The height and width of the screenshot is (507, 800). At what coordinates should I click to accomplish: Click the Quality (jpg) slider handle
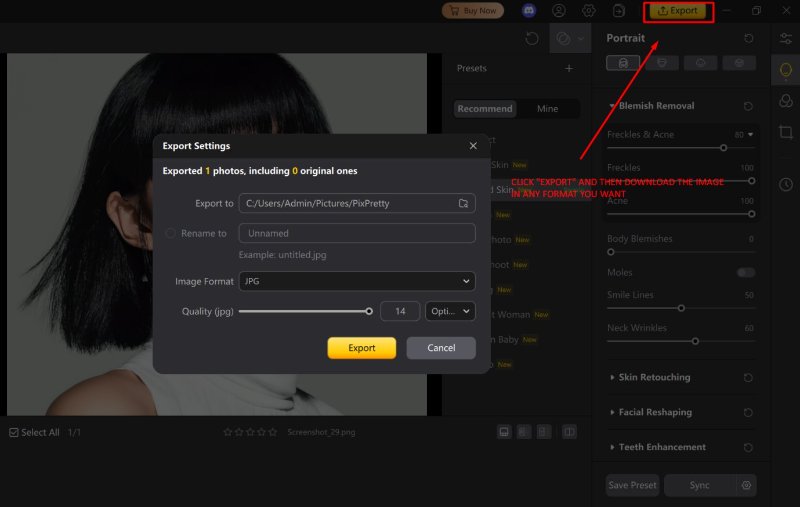point(369,311)
